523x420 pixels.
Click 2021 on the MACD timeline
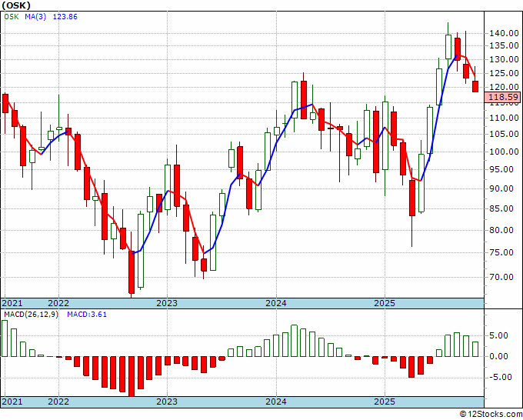pyautogui.click(x=12, y=402)
